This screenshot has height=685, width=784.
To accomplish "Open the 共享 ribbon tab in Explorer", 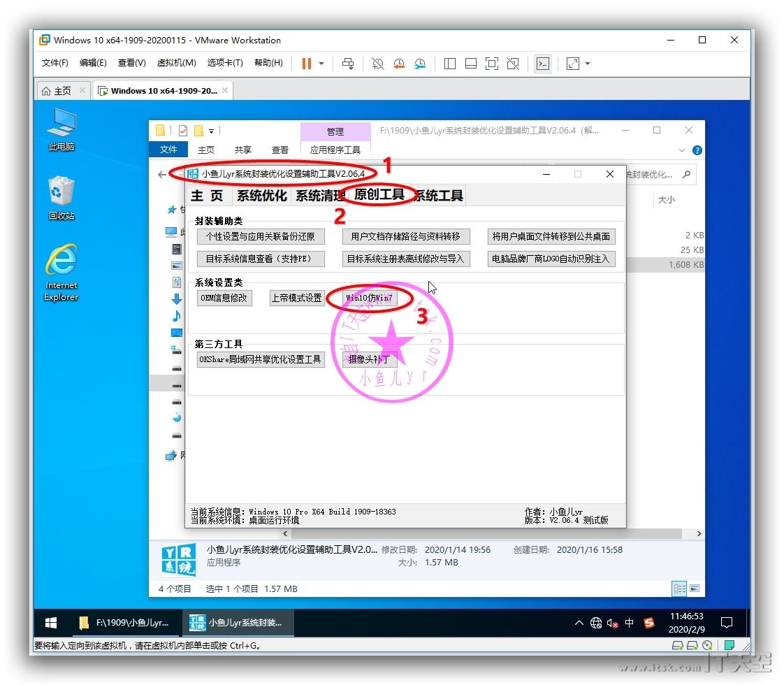I will (243, 150).
